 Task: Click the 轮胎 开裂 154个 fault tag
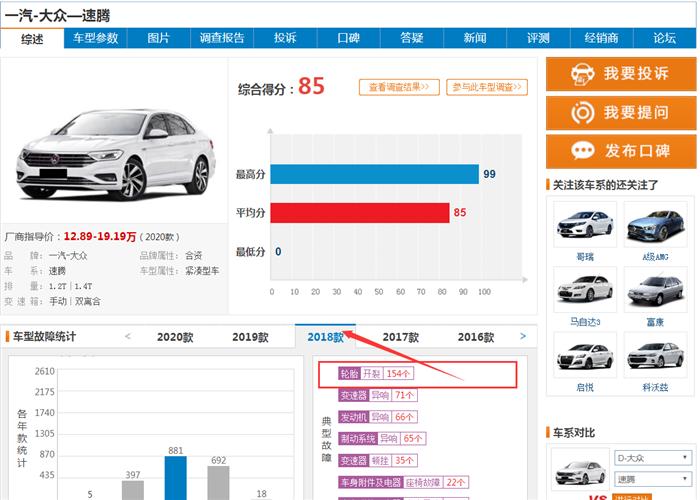pos(376,374)
